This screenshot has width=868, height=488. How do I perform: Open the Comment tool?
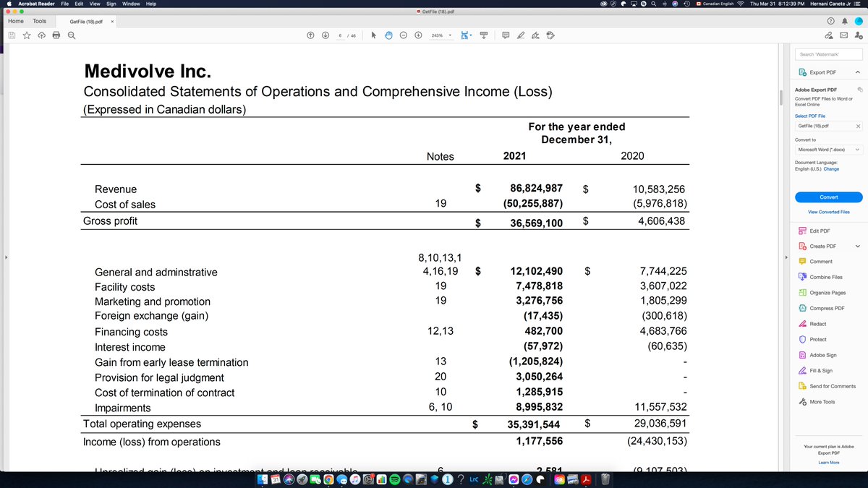[820, 261]
